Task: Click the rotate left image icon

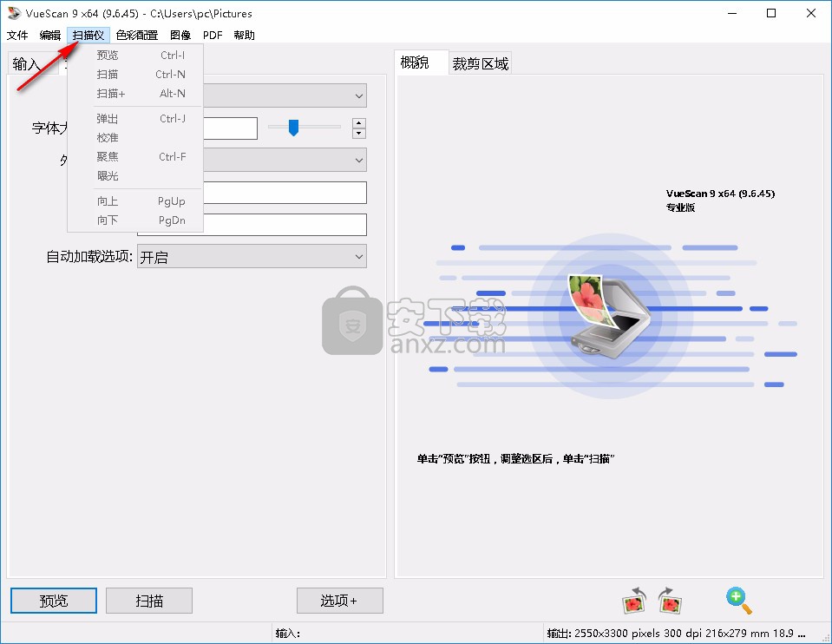Action: click(x=634, y=601)
